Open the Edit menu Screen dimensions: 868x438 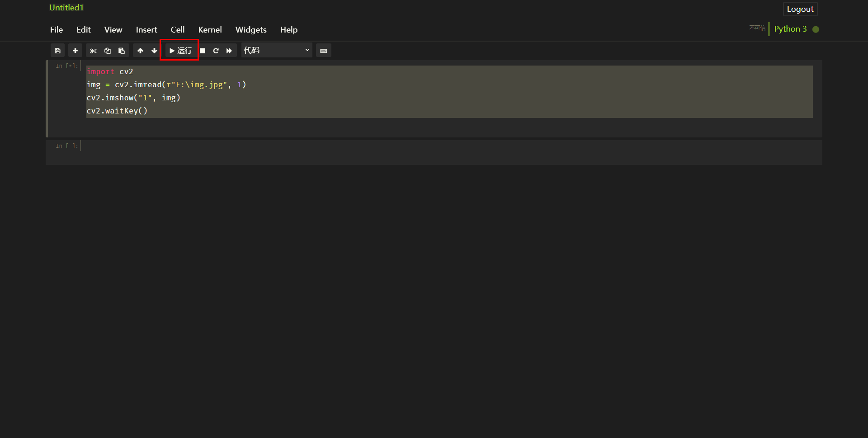[84, 30]
